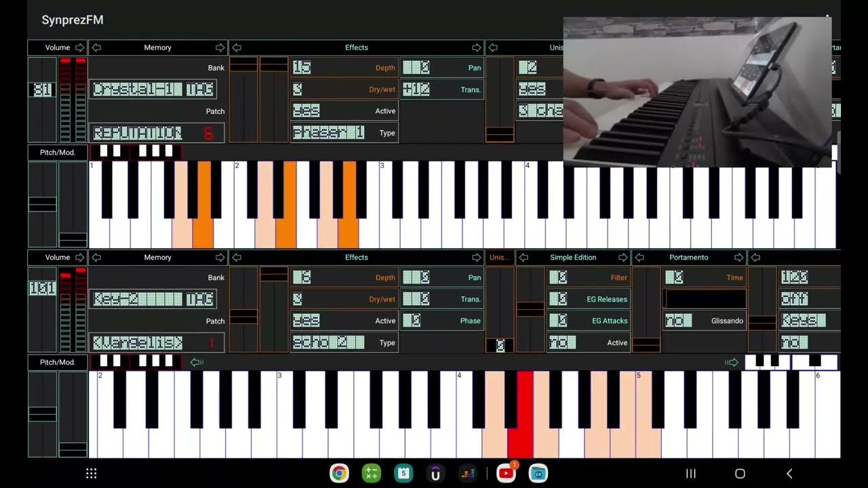Play the red highlighted key on bottom keyboard
Viewport: 868px width, 488px height.
coord(521,415)
